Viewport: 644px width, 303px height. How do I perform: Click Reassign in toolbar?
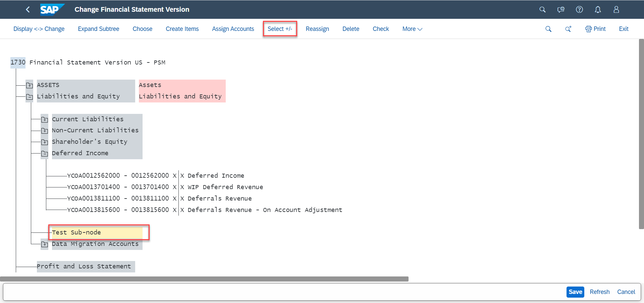point(317,29)
